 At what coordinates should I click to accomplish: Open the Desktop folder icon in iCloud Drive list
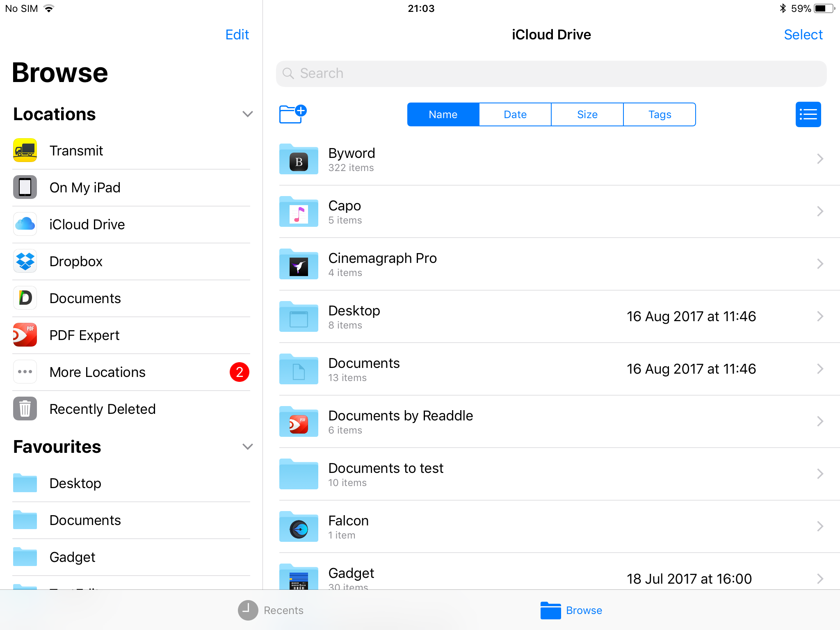click(x=299, y=317)
